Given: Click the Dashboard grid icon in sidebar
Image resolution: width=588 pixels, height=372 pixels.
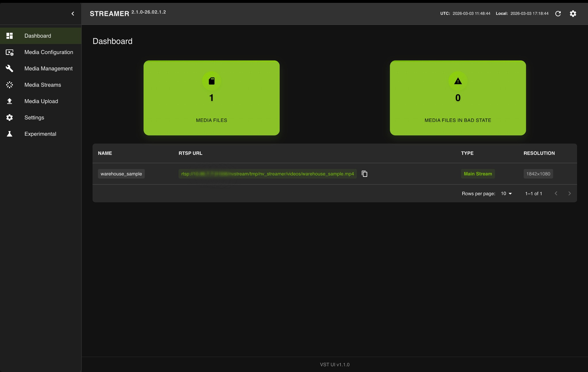Looking at the screenshot, I should (x=9, y=36).
